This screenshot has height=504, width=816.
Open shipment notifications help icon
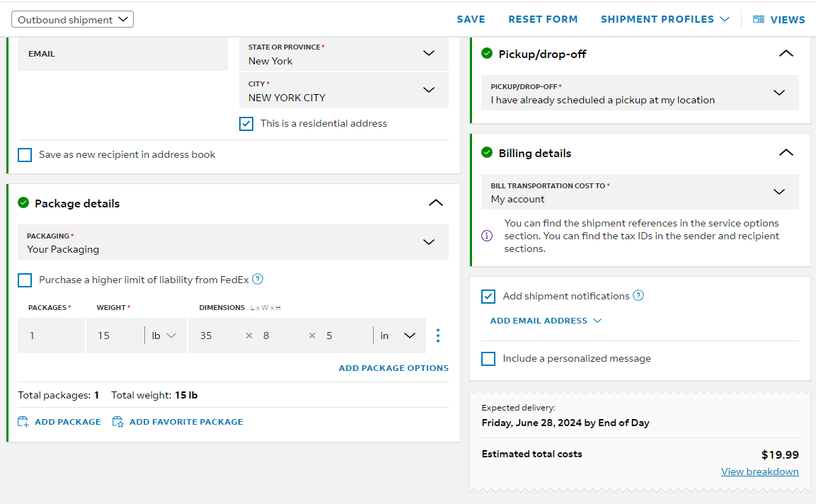pyautogui.click(x=638, y=295)
